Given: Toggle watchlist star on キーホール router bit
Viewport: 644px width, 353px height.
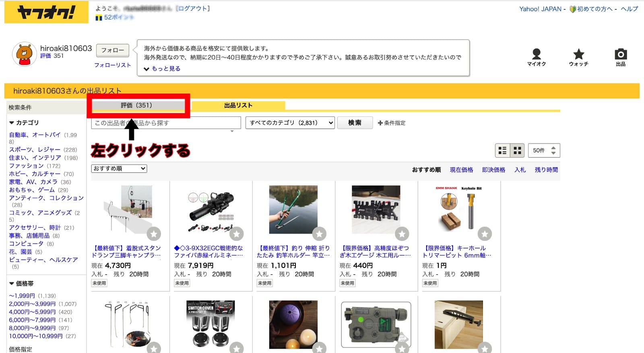Looking at the screenshot, I should [485, 234].
